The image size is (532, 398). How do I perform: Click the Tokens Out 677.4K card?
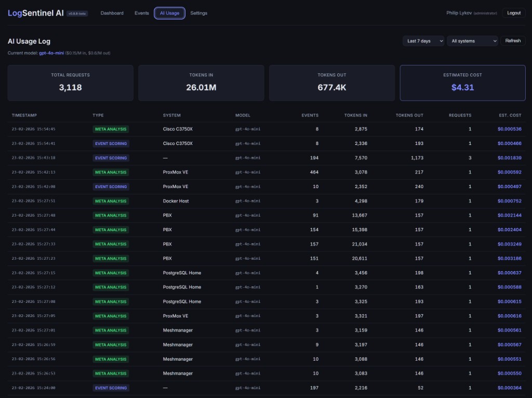click(x=332, y=83)
